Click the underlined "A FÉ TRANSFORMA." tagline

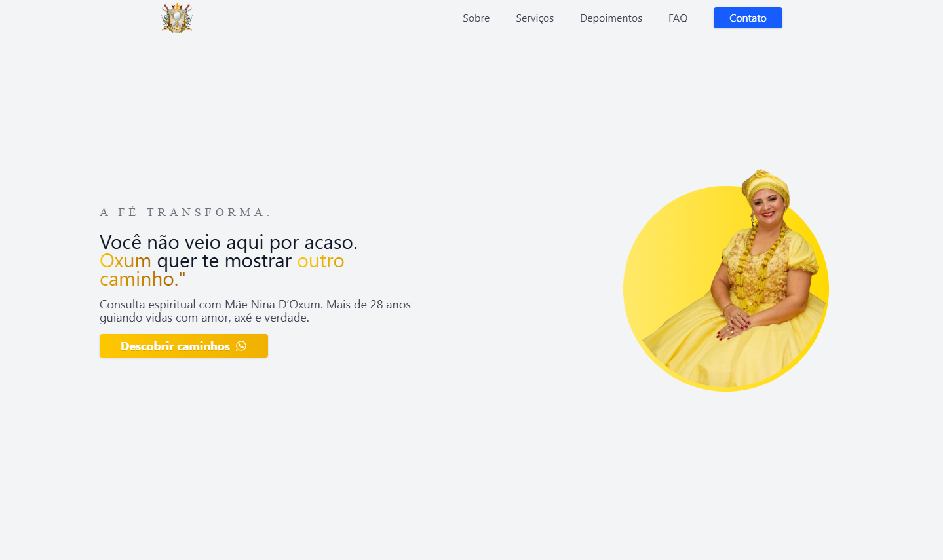coord(186,212)
